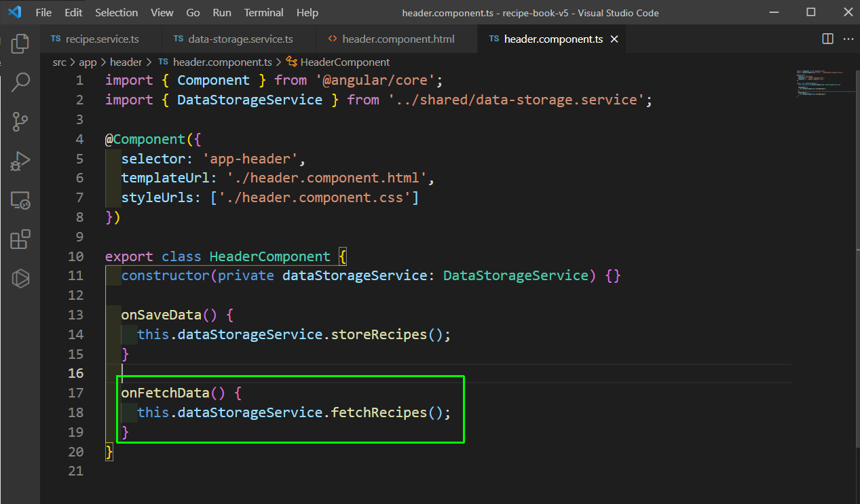Click line number 16 in the gutter
This screenshot has height=504, width=860.
click(x=76, y=373)
